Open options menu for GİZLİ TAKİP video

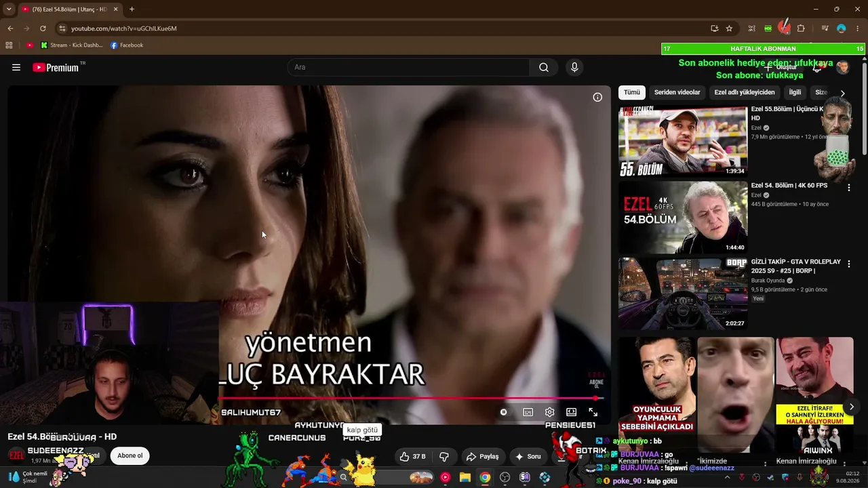pyautogui.click(x=848, y=264)
